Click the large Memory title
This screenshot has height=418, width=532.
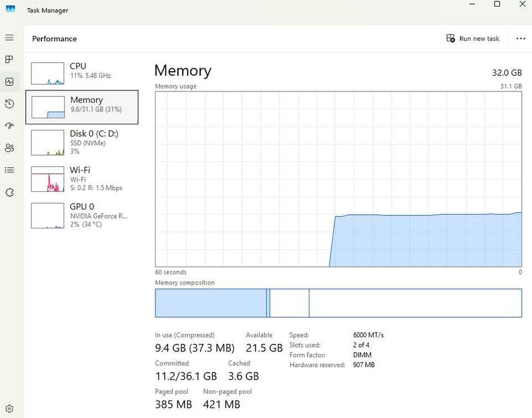pyautogui.click(x=183, y=71)
